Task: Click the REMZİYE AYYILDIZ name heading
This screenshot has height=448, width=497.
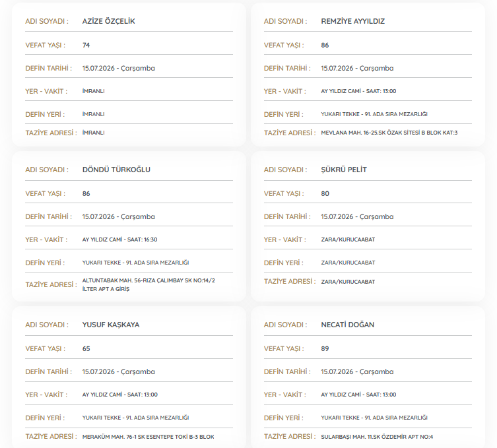Action: click(352, 21)
